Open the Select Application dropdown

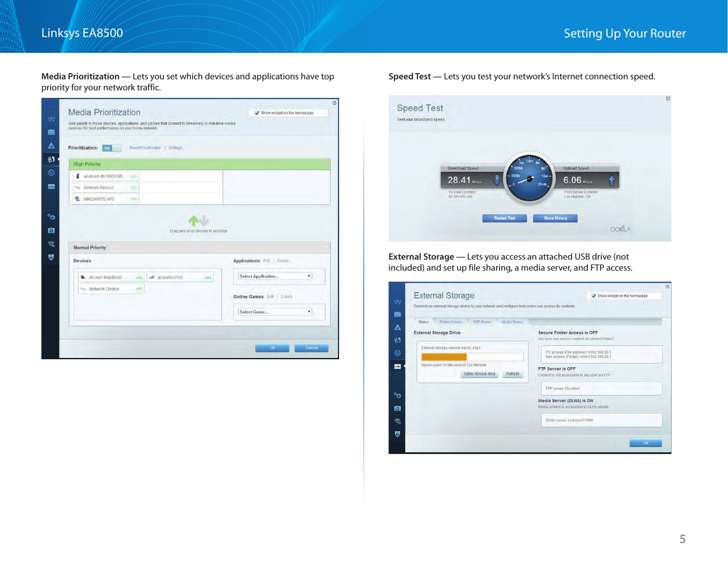(x=275, y=276)
